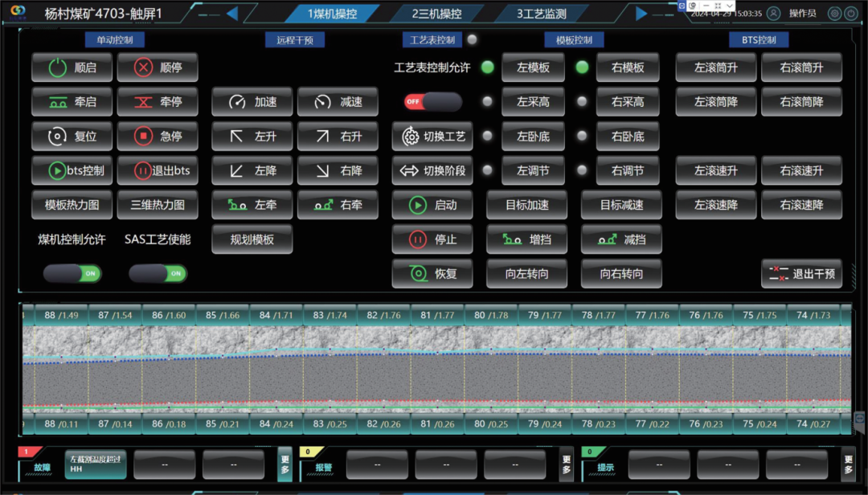Switch to 3工艺监测 tab
This screenshot has width=868, height=495.
pos(542,14)
